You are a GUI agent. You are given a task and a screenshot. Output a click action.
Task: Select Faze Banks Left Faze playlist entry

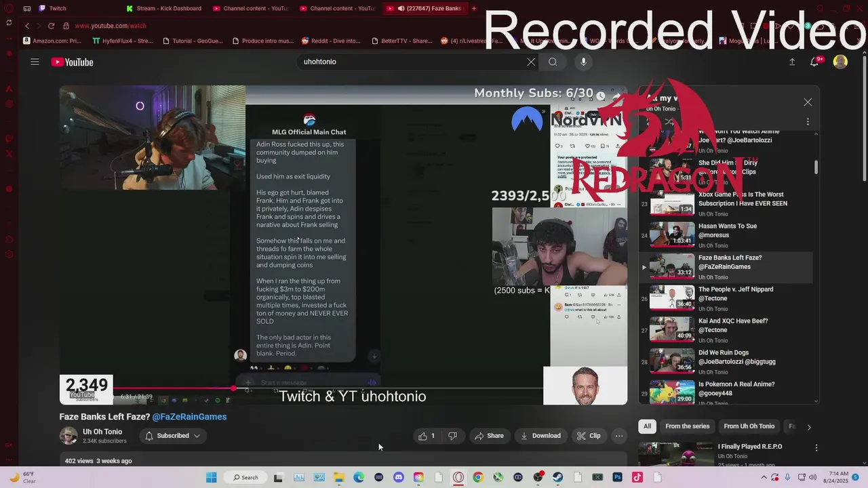(726, 267)
